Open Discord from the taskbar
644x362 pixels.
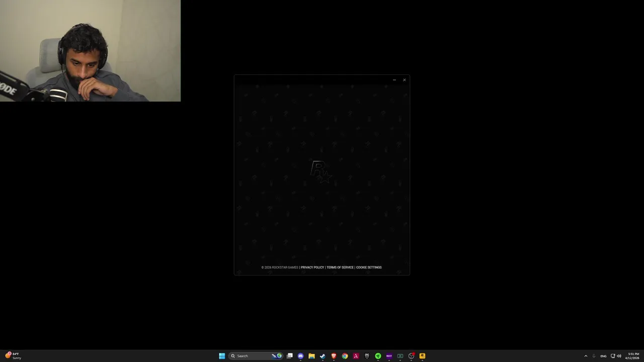click(301, 356)
